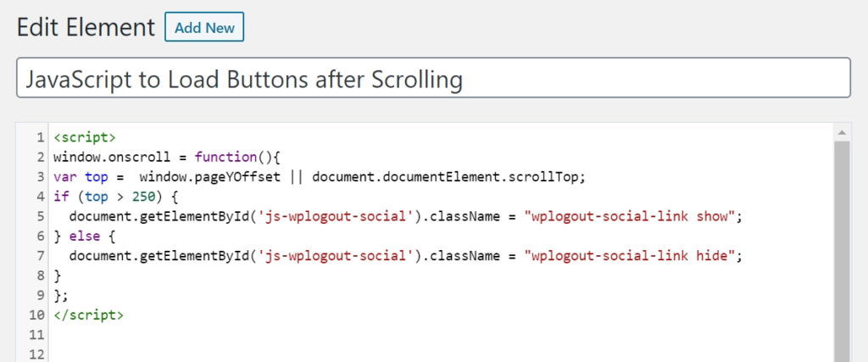The image size is (868, 362).
Task: Click the code editor vertical scrollbar thumb
Action: (842, 251)
